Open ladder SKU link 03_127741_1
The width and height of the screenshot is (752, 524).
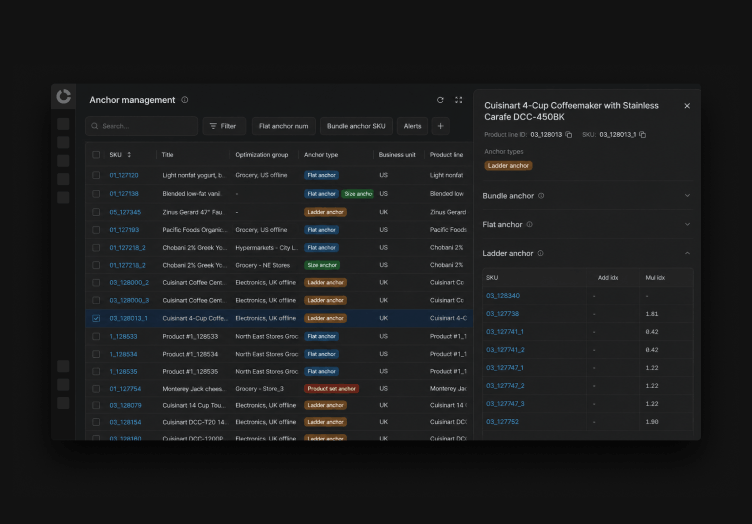click(x=505, y=332)
